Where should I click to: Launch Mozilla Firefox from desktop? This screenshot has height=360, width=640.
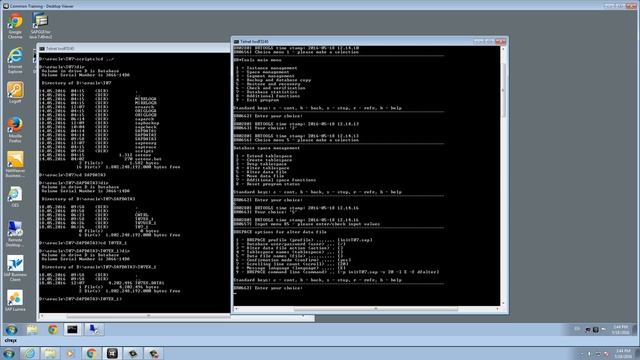[x=15, y=130]
